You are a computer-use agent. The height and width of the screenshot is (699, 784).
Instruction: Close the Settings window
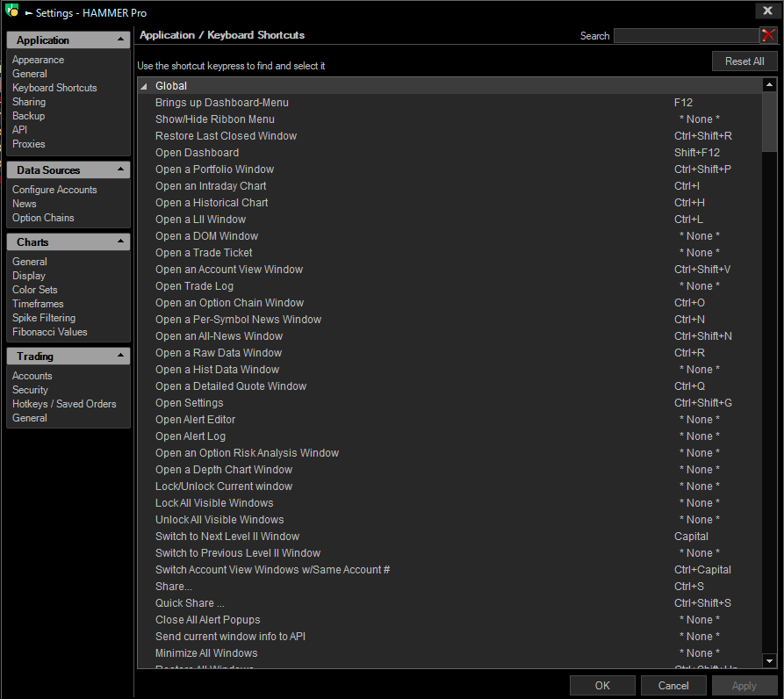tap(767, 11)
